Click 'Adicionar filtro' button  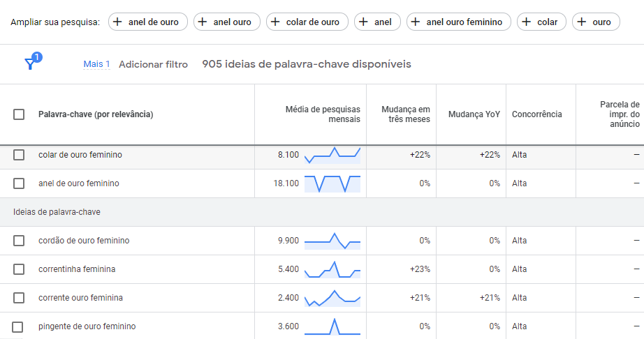pos(153,64)
